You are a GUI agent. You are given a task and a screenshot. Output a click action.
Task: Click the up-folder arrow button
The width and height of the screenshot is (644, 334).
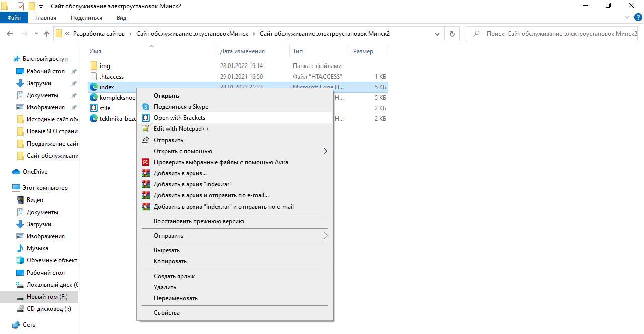tap(47, 34)
